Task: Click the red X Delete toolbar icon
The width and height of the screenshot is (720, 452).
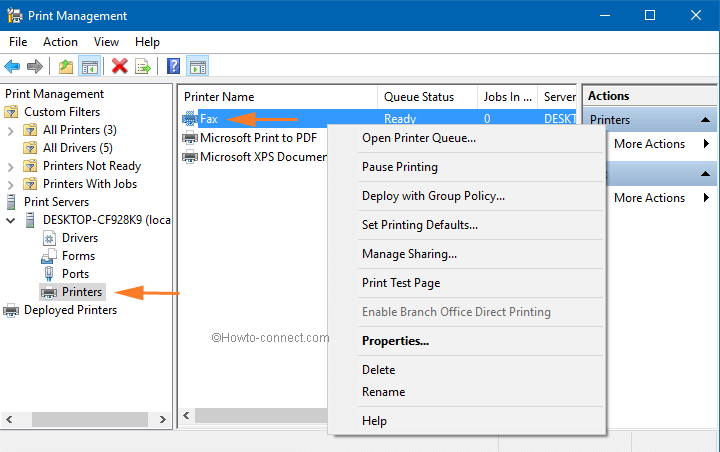Action: pyautogui.click(x=120, y=66)
